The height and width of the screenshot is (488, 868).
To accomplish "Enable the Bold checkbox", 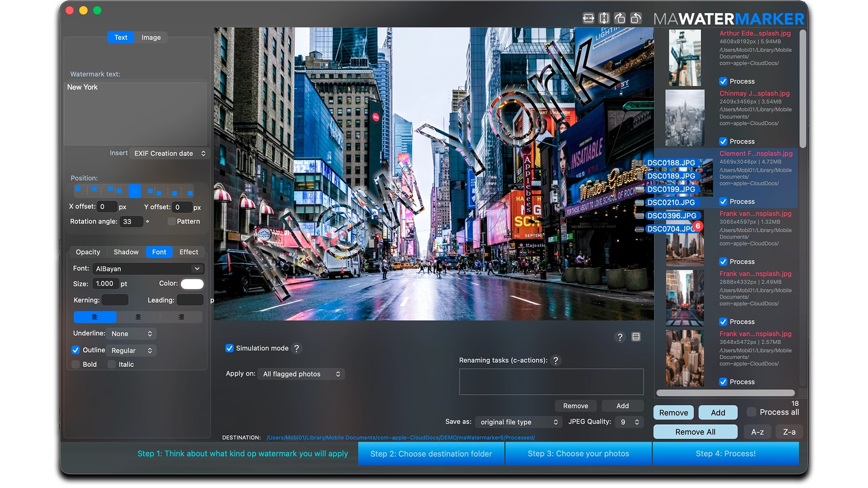I will pyautogui.click(x=76, y=364).
